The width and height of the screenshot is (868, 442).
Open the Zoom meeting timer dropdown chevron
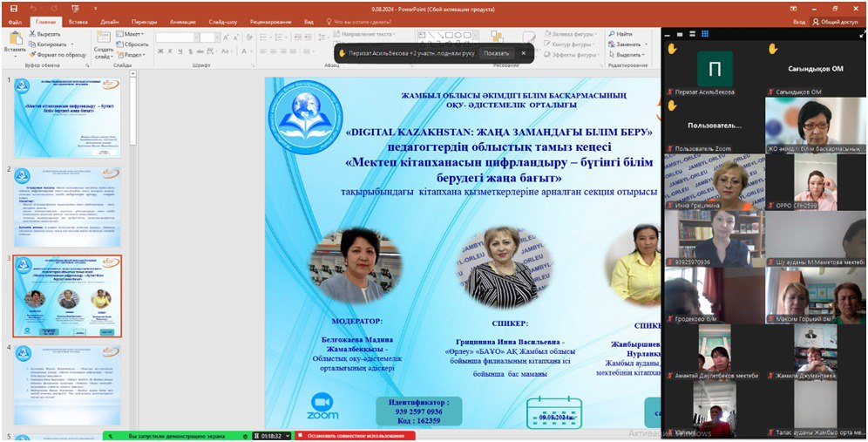tap(288, 437)
